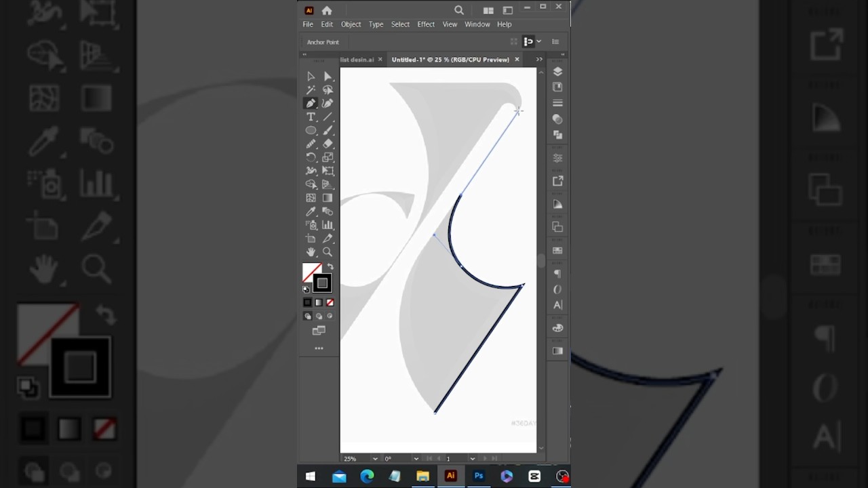Activate the Hand tool
The width and height of the screenshot is (868, 488).
pos(311,252)
